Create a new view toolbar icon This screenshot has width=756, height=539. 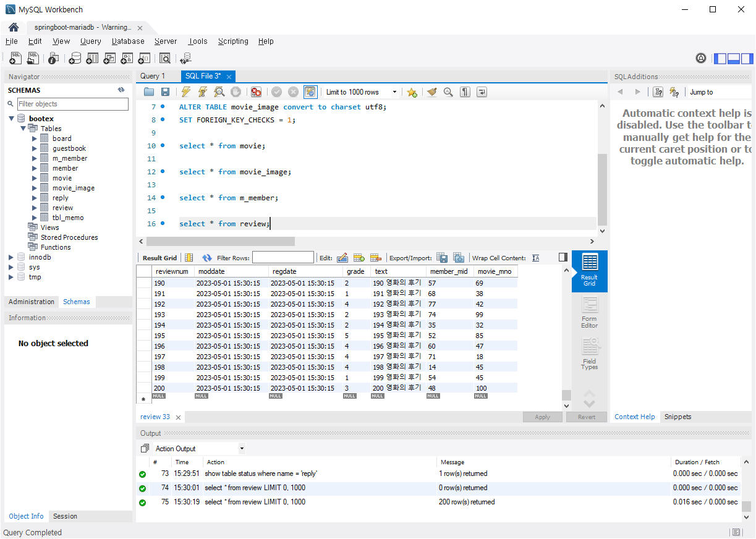pos(109,58)
